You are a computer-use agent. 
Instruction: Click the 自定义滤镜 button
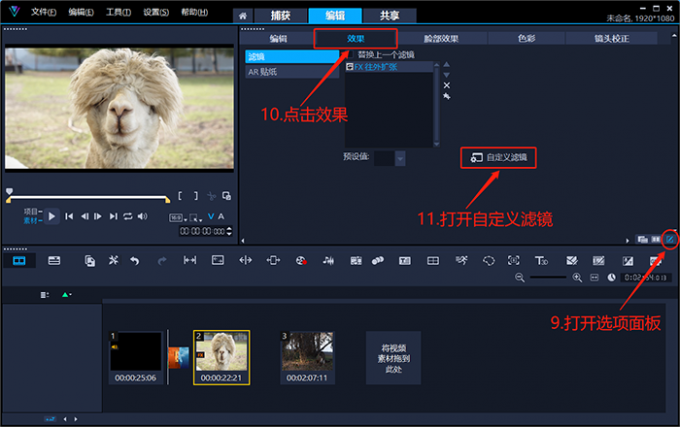click(x=498, y=157)
